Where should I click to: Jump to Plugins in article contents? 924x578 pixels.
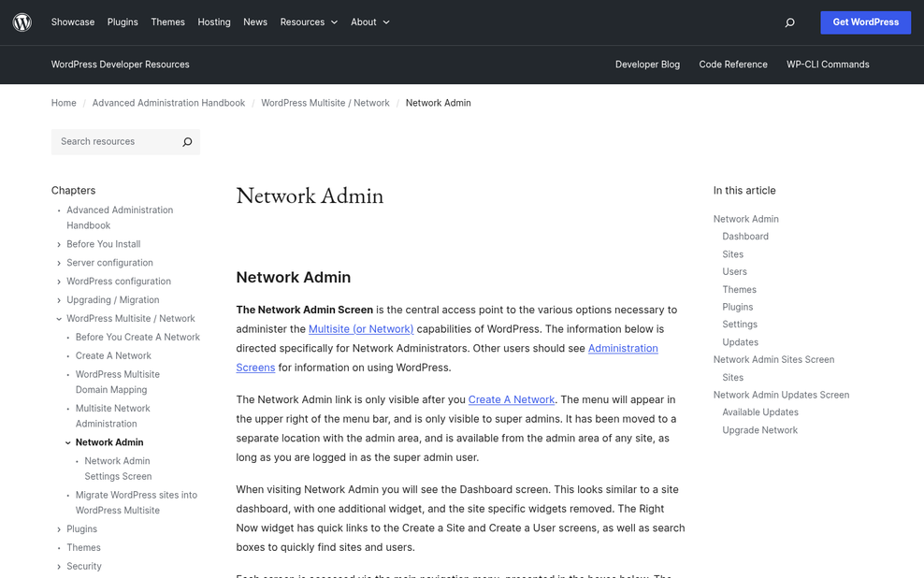(x=738, y=308)
